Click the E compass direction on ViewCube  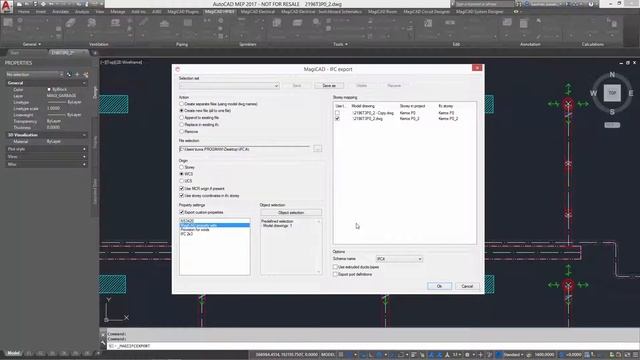(631, 93)
